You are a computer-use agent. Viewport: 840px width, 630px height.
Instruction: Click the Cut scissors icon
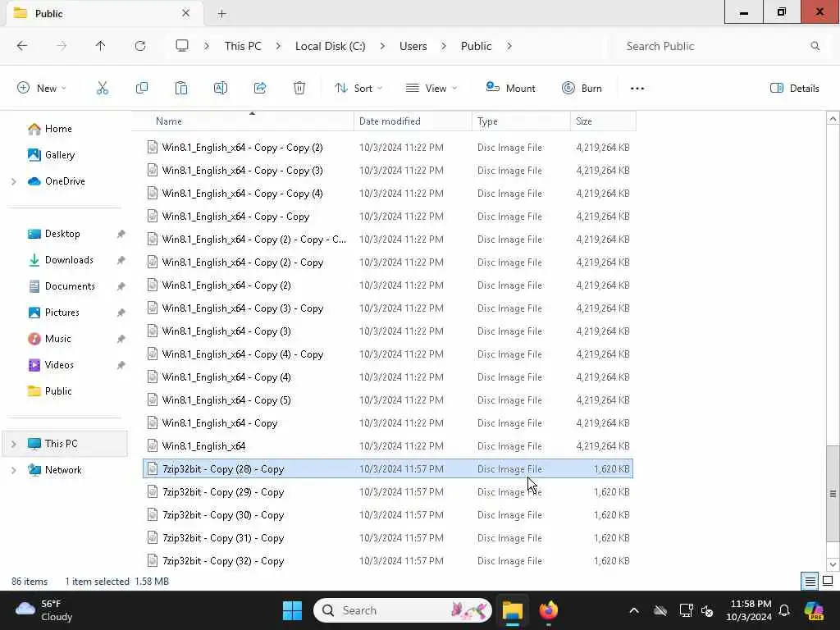click(102, 88)
